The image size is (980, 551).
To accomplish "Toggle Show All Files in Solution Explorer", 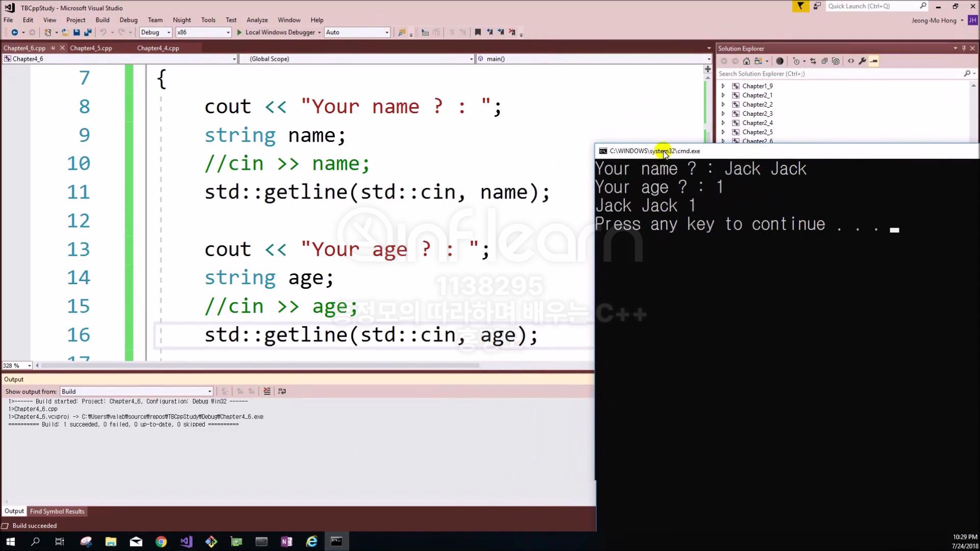I will point(836,61).
